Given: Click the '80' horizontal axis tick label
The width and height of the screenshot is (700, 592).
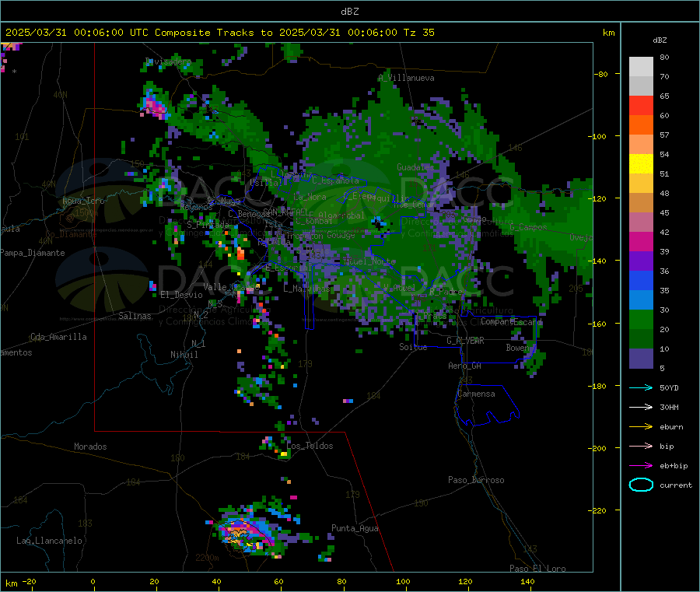Looking at the screenshot, I should pos(341,581).
